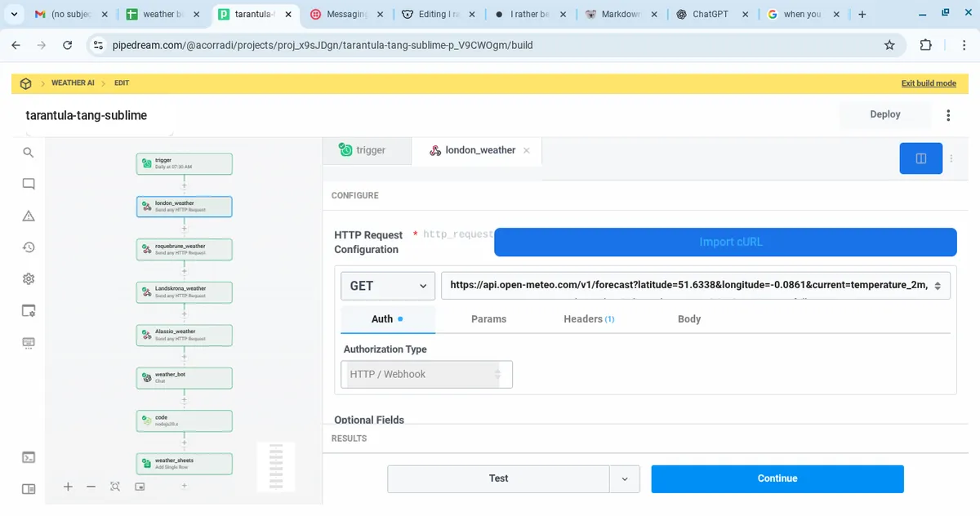This screenshot has width=980, height=516.
Task: Toggle the blue split panel layout button
Action: 920,158
